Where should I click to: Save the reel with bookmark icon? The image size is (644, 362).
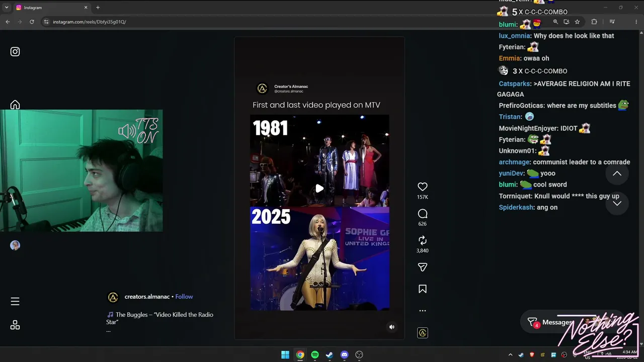click(423, 289)
